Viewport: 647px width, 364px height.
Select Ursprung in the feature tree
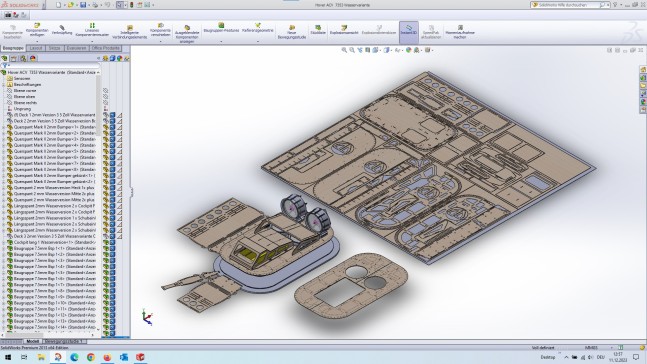(x=22, y=109)
